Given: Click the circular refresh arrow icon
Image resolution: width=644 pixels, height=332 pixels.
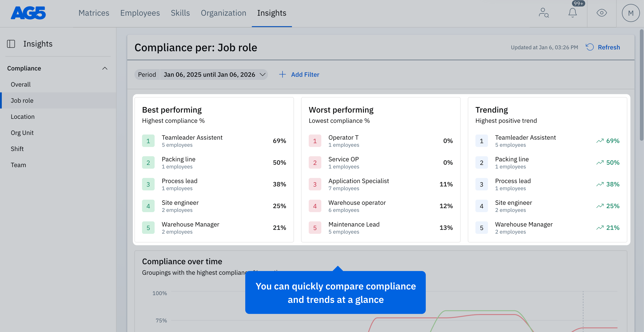Looking at the screenshot, I should [x=590, y=47].
